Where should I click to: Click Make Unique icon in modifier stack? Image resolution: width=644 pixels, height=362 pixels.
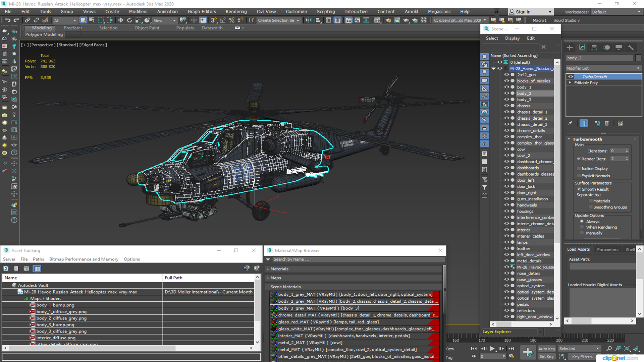[x=597, y=123]
